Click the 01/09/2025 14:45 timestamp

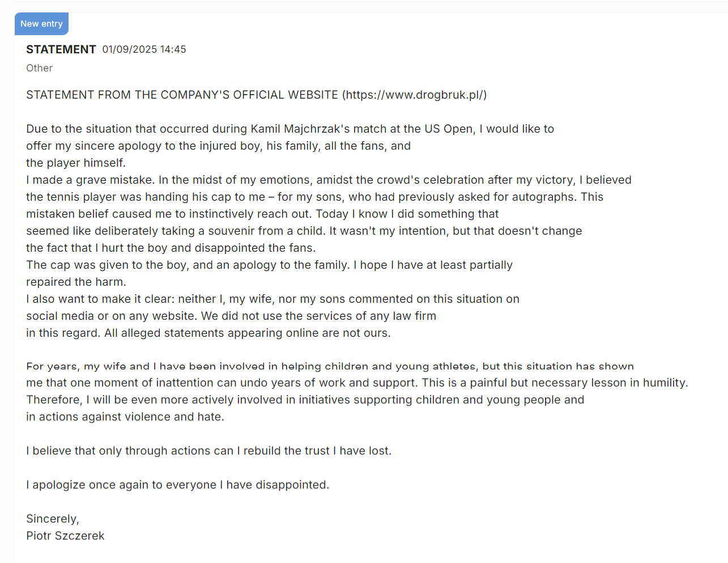pos(144,49)
